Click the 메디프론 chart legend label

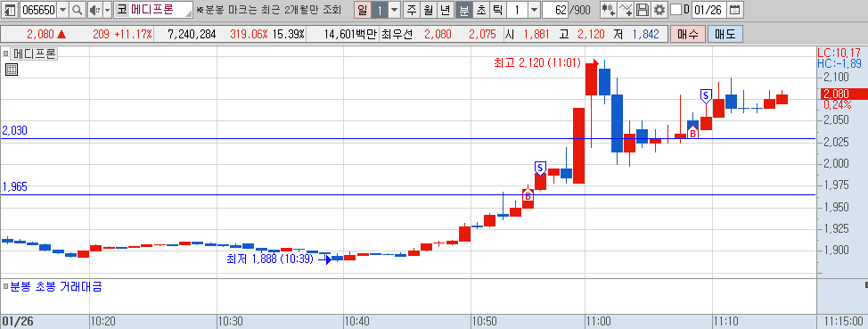pyautogui.click(x=35, y=54)
